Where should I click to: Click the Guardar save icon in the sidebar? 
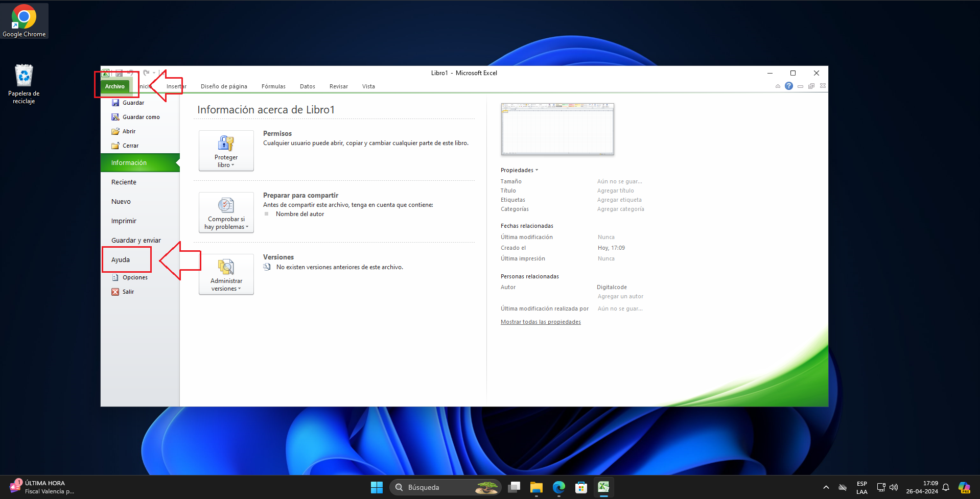(115, 103)
